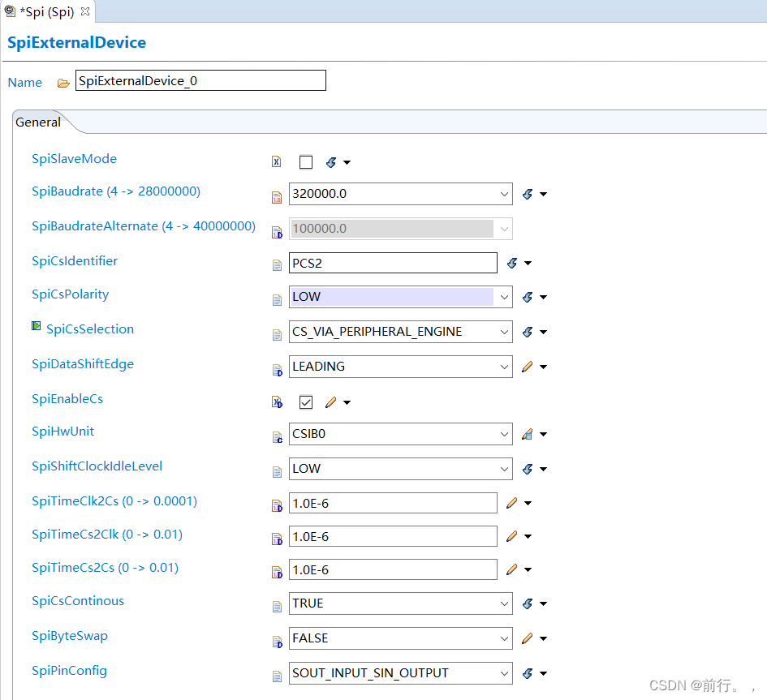Click the SpiSlaveMode parameter type icon
The height and width of the screenshot is (700, 767).
point(277,161)
